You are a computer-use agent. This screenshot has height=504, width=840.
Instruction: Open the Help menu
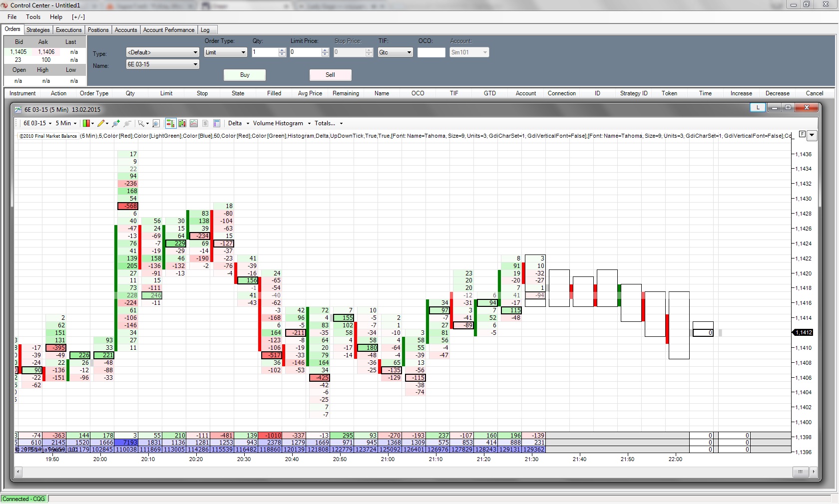(56, 17)
